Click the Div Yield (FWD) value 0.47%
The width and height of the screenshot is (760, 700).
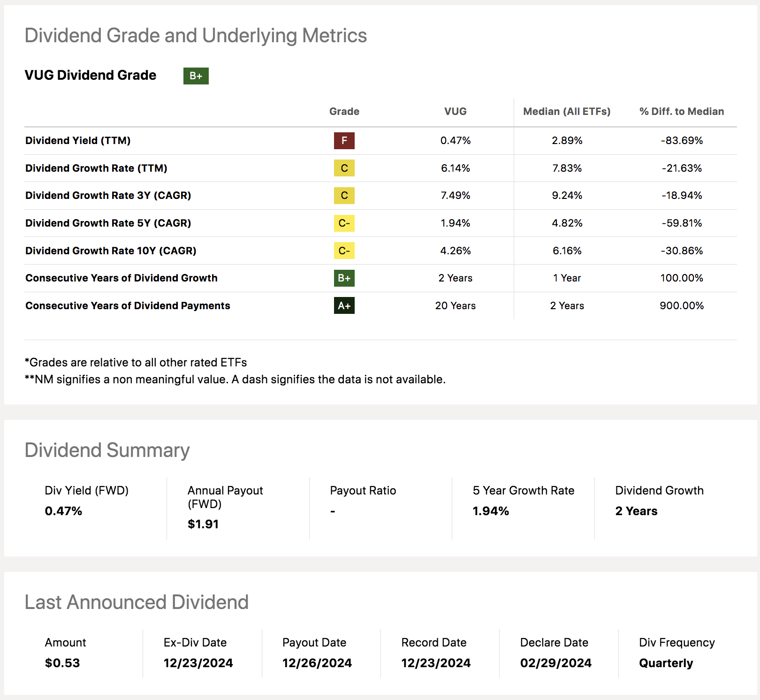(x=63, y=511)
